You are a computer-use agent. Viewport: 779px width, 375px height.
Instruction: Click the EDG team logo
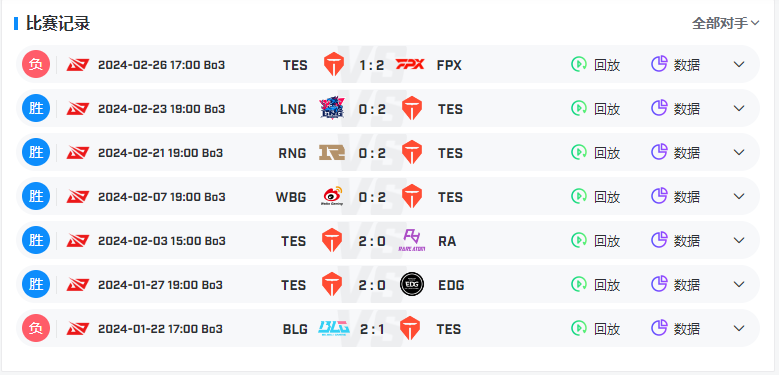[412, 285]
